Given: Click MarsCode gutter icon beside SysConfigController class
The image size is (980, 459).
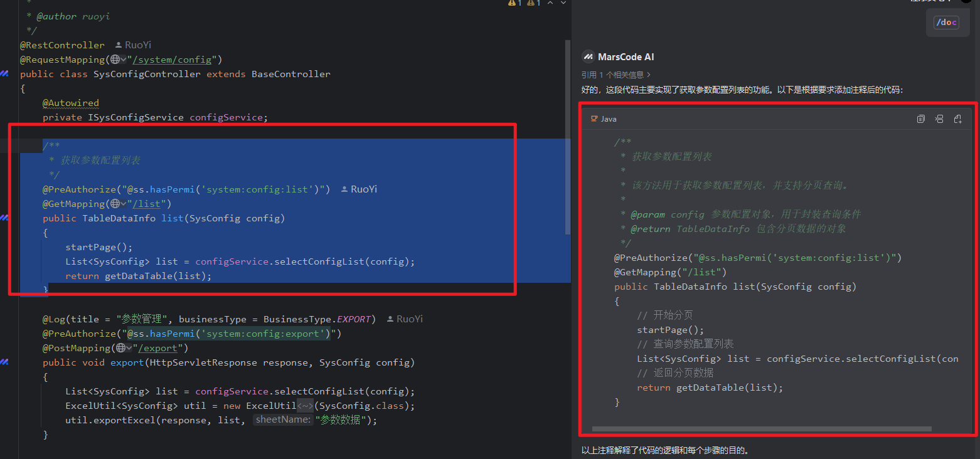Looking at the screenshot, I should (5, 74).
